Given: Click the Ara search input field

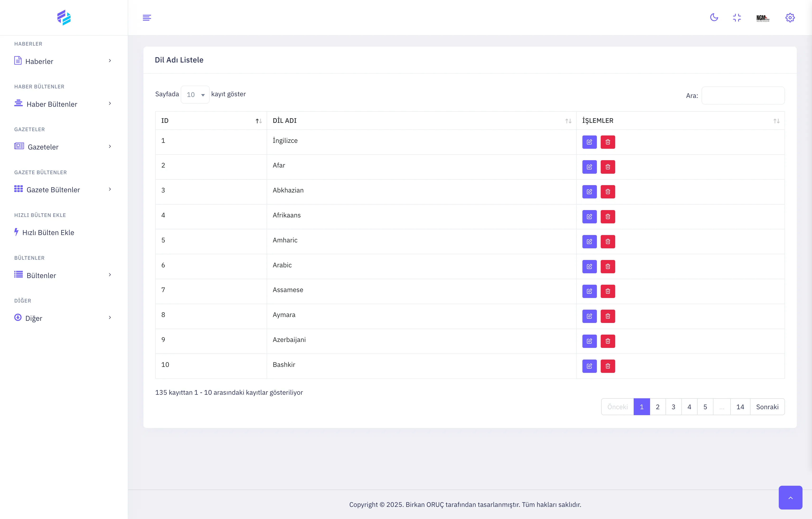Looking at the screenshot, I should (743, 96).
